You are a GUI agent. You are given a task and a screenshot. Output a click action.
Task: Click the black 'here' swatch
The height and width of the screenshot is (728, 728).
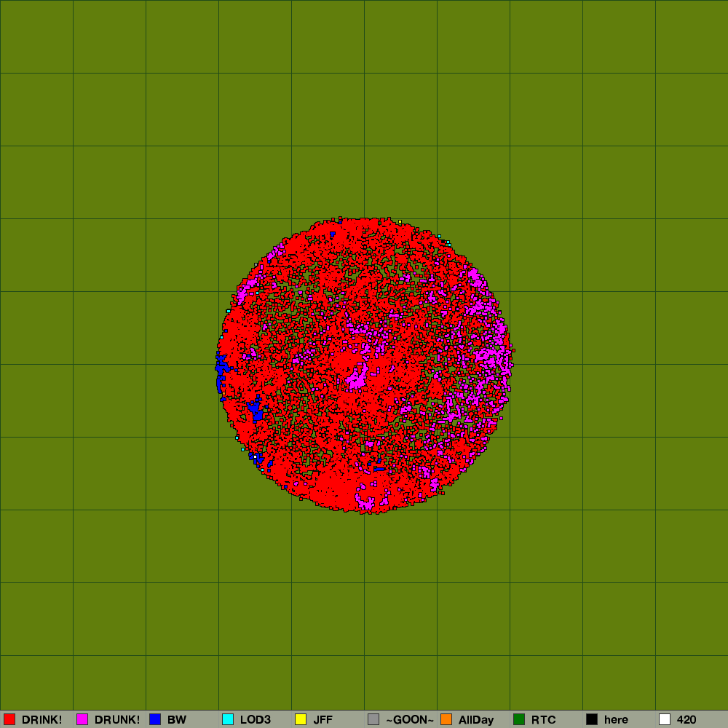(x=592, y=719)
